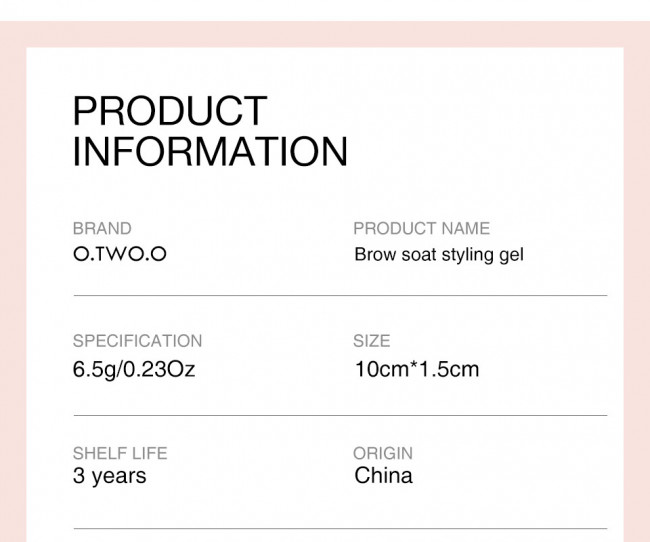Click the 'INFORMATION' heading word

tap(210, 152)
